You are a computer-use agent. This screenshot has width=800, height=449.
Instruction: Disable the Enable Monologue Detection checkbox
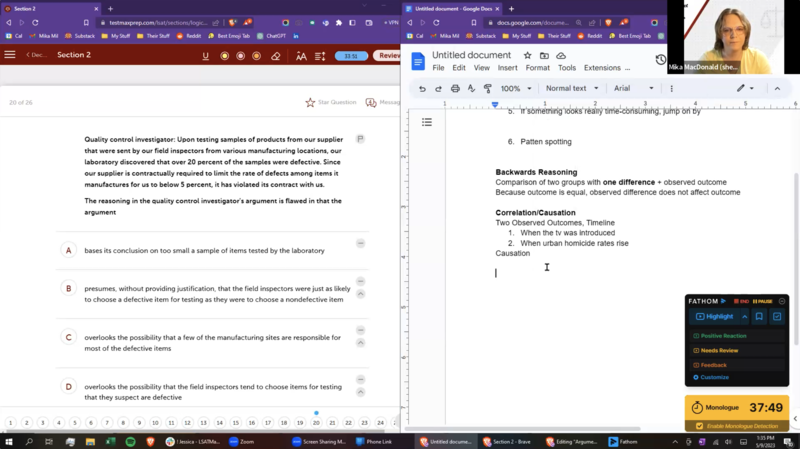tap(699, 426)
